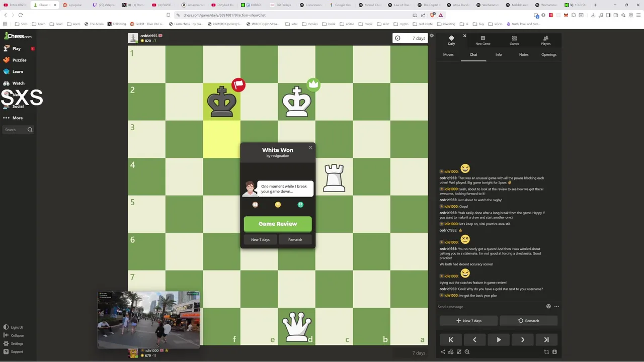Toggle Light UI mode
The image size is (644, 362).
tap(13, 327)
